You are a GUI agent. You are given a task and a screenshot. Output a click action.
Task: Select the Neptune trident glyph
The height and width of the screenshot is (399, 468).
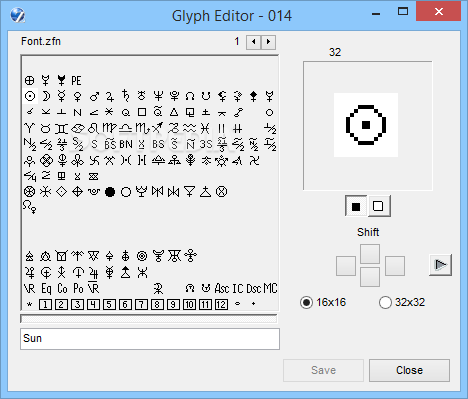point(158,96)
